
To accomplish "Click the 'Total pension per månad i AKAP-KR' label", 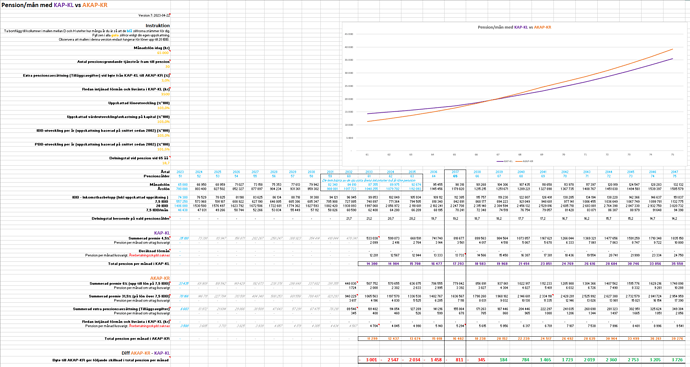I will coord(138,338).
